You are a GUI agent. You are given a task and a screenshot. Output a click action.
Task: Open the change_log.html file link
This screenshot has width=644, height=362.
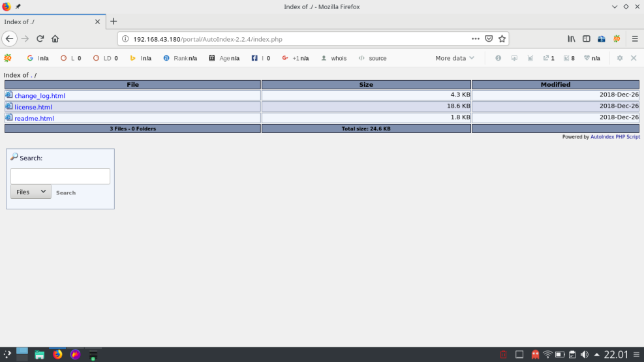(40, 96)
